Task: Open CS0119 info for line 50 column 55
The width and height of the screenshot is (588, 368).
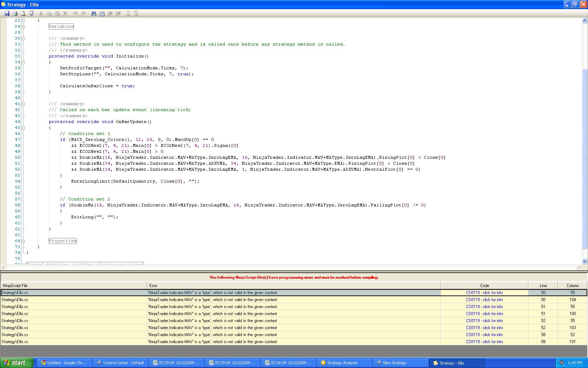Action: click(x=484, y=293)
